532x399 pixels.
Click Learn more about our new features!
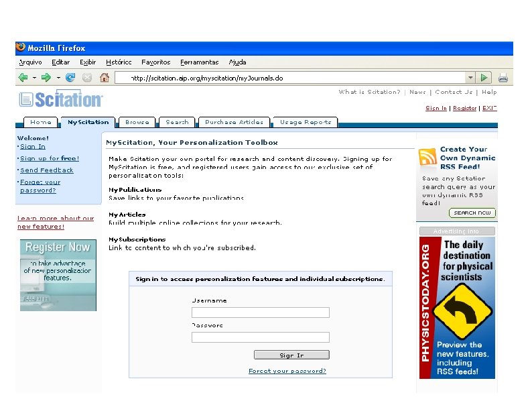click(x=56, y=223)
